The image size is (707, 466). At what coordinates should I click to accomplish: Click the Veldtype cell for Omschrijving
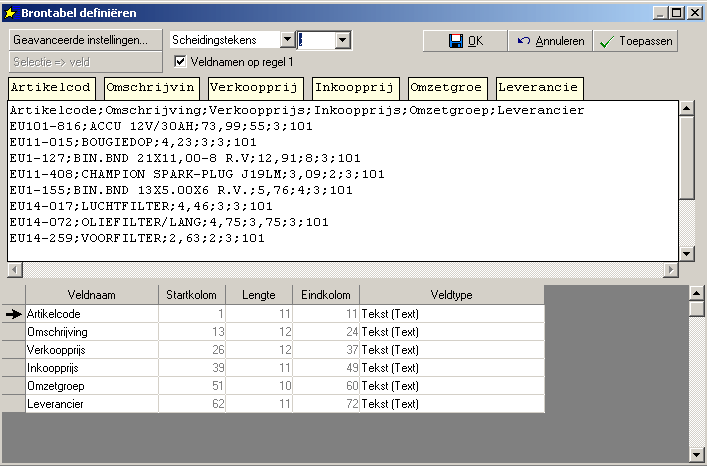click(451, 332)
